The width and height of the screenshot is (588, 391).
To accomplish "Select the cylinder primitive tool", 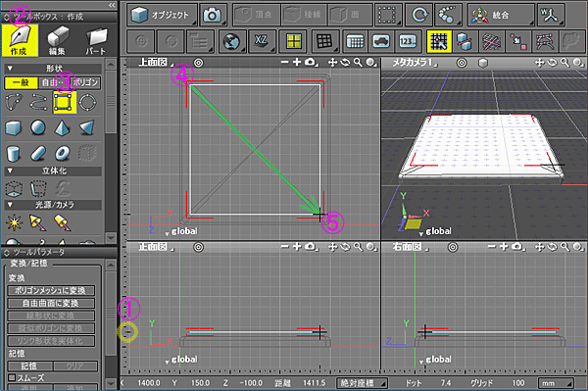I will (x=14, y=153).
